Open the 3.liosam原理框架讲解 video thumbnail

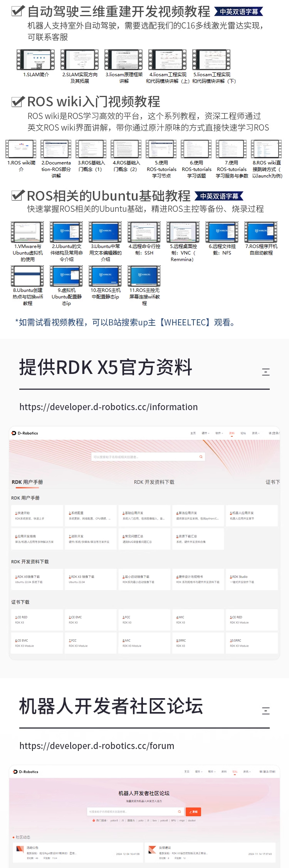(x=124, y=60)
